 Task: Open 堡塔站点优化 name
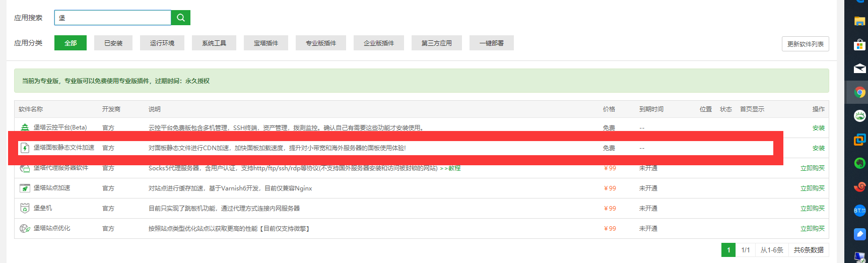pos(52,228)
